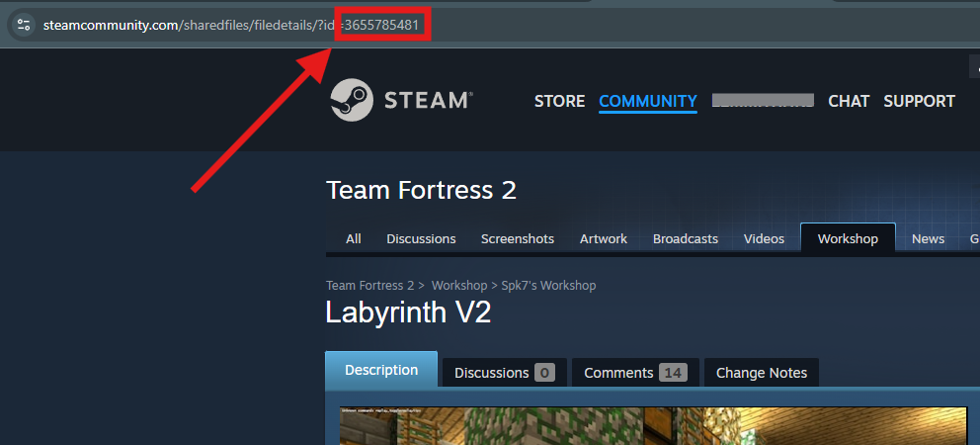Screen dimensions: 980x445
Task: Click the Steam logo
Action: point(402,100)
